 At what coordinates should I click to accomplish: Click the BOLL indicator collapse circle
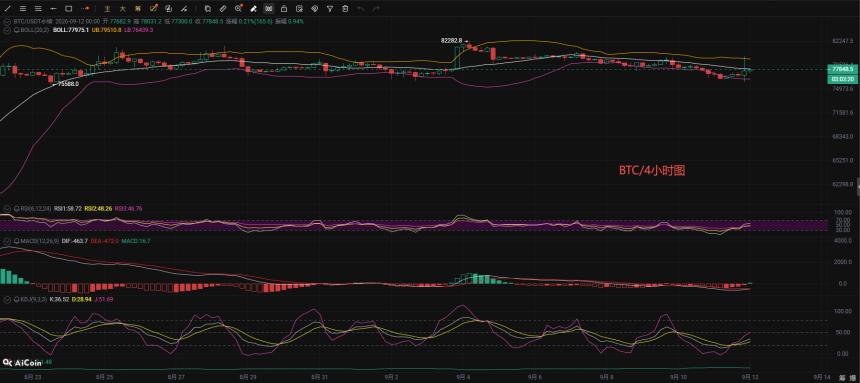tap(7, 29)
